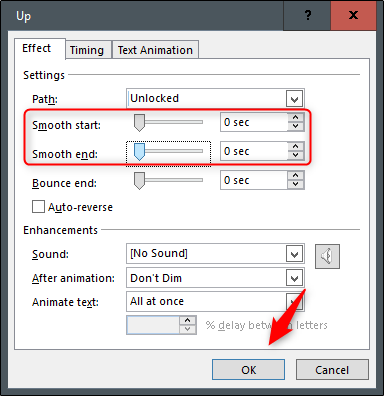Decrease Smooth start seconds with down arrow

[295, 126]
